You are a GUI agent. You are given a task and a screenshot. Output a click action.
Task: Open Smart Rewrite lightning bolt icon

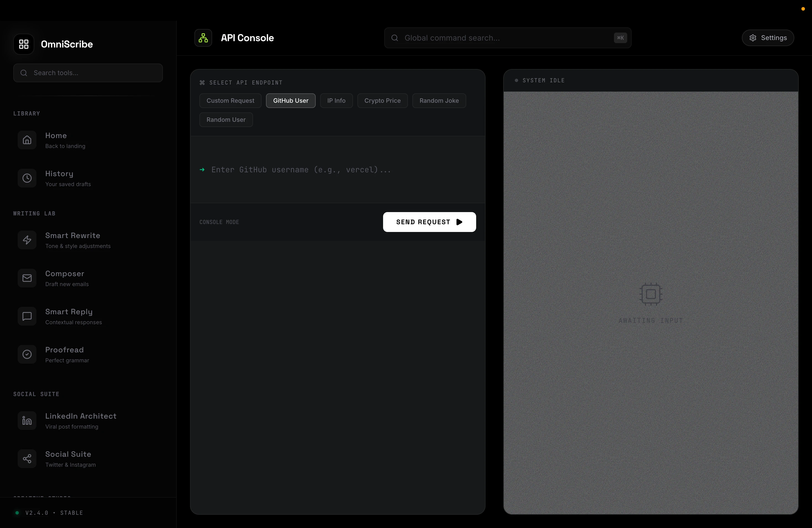(x=27, y=240)
